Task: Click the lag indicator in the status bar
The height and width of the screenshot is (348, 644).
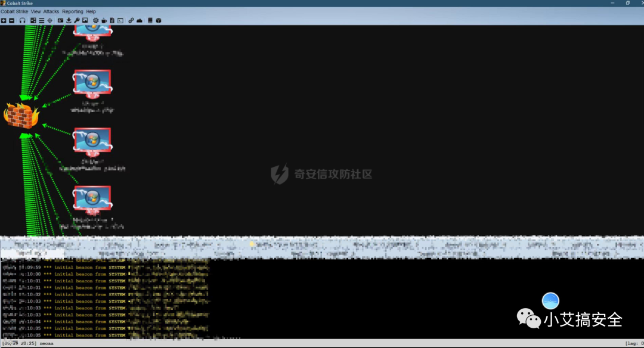Action: coord(634,343)
